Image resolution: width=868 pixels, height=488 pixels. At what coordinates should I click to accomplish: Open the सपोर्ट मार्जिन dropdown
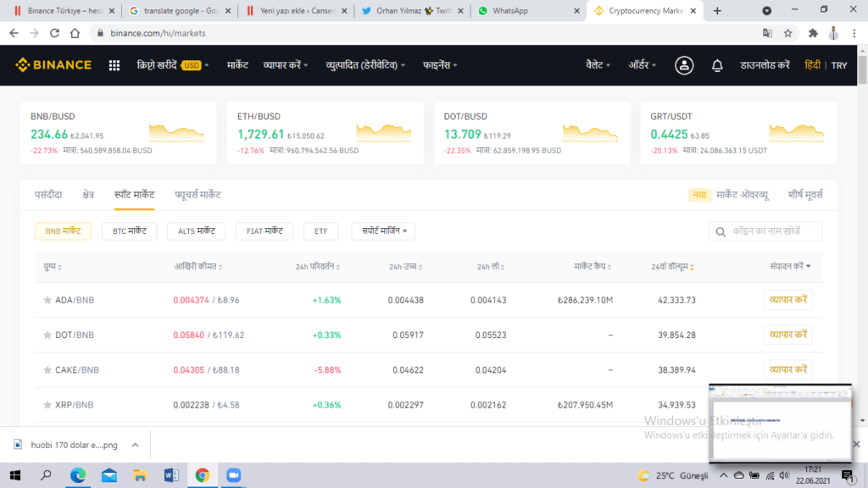tap(384, 231)
